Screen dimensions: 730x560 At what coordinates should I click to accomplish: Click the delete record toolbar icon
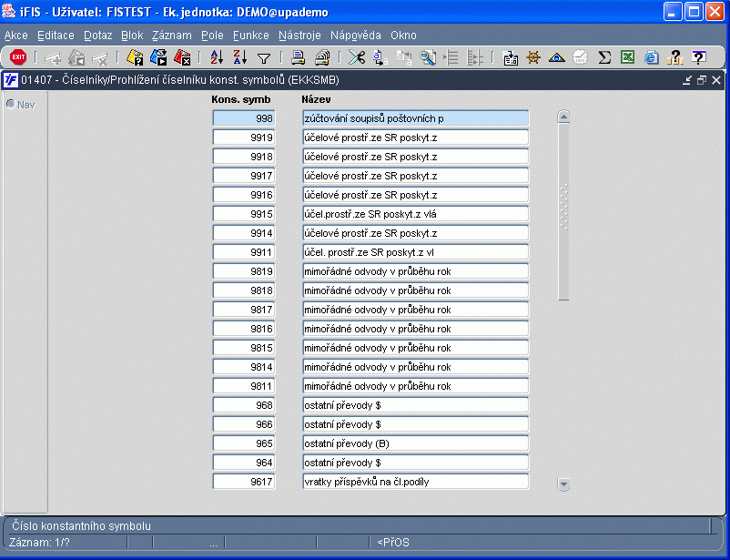click(99, 57)
